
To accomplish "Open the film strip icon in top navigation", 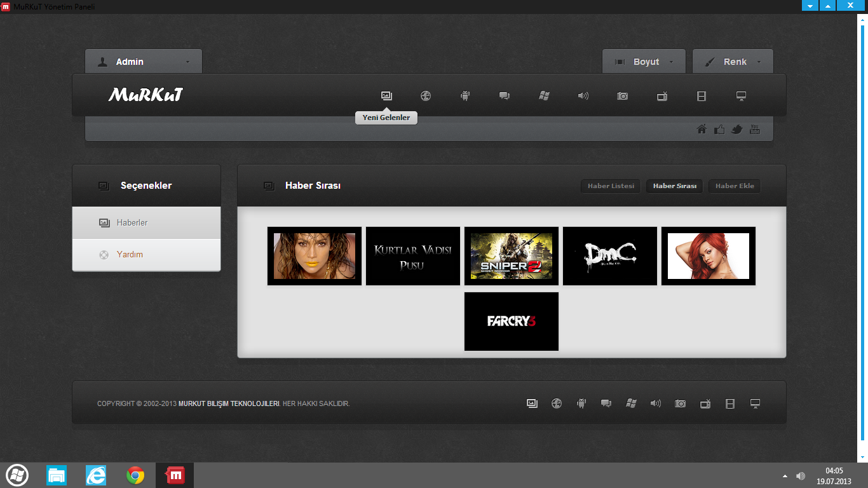I will [x=702, y=96].
